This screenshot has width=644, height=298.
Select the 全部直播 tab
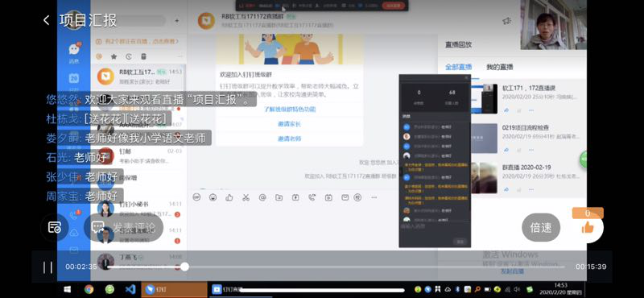458,67
